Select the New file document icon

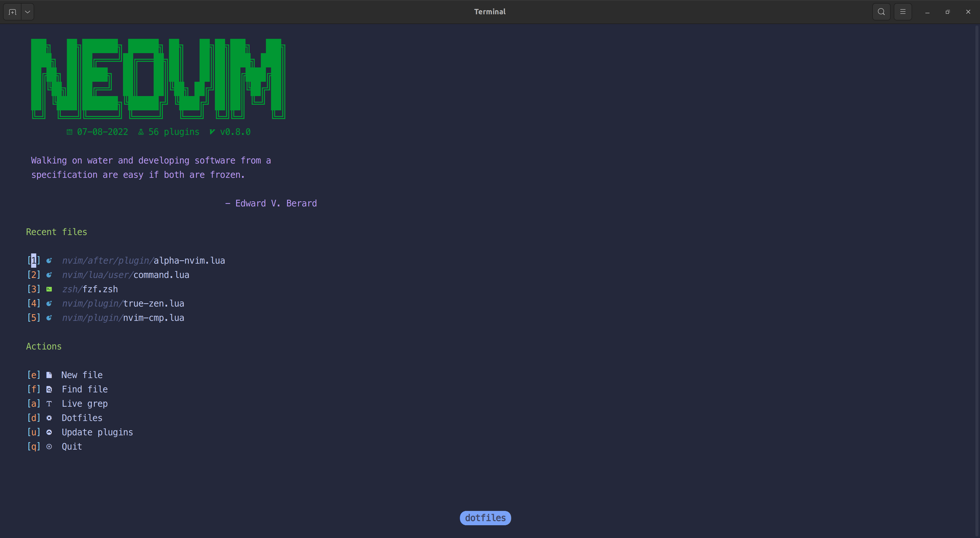[50, 375]
